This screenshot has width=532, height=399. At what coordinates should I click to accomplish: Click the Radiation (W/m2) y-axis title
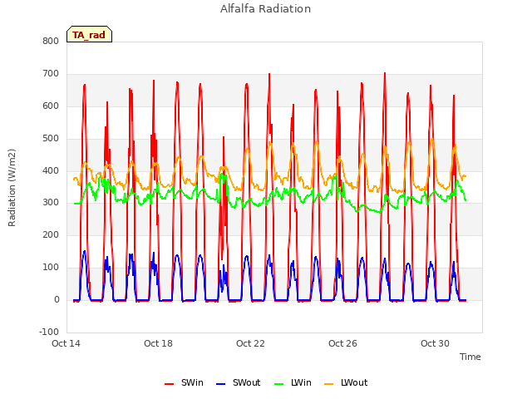pyautogui.click(x=12, y=188)
